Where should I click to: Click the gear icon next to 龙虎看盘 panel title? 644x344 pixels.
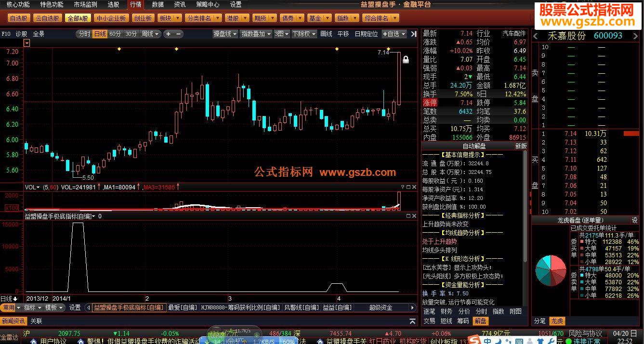(x=635, y=220)
